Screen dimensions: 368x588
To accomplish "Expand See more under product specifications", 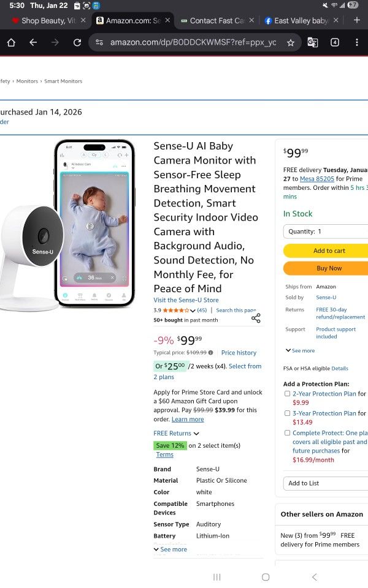I will point(171,549).
